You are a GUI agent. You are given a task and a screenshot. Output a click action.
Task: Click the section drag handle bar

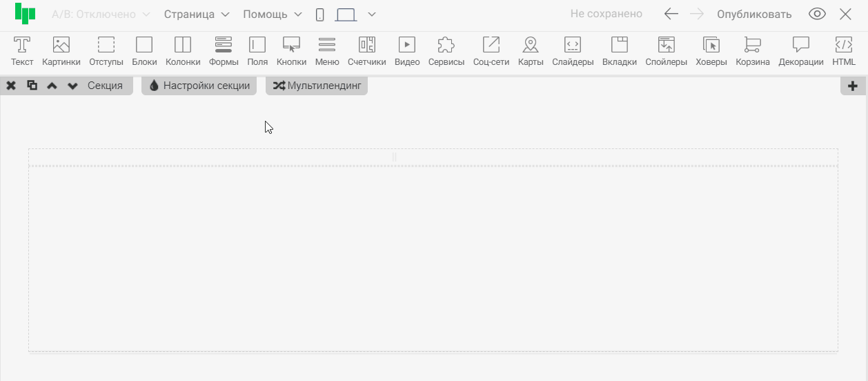[395, 157]
